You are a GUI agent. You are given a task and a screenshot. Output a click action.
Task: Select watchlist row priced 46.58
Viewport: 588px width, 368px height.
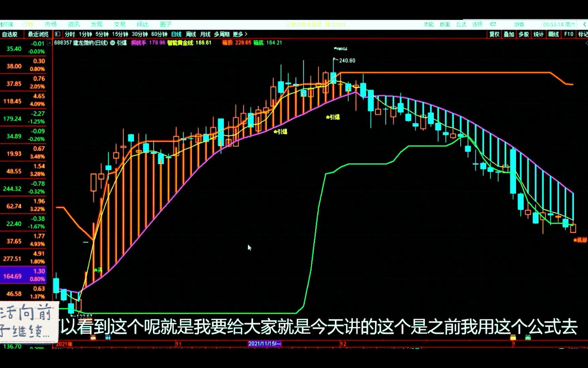point(23,293)
